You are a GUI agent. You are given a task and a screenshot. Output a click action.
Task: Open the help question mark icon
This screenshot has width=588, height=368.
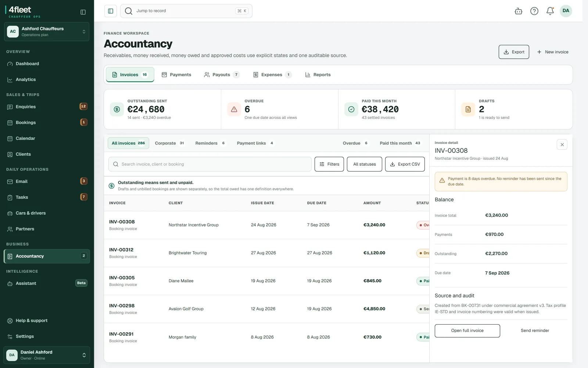534,11
